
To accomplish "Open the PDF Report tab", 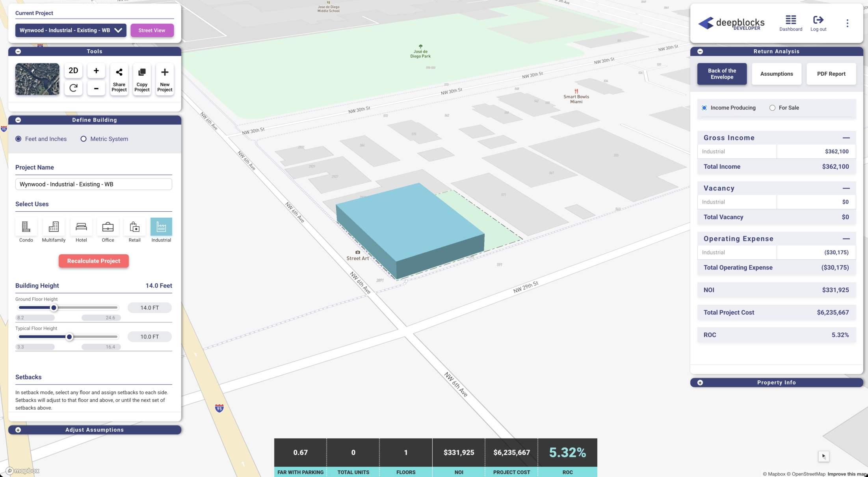I will [831, 74].
